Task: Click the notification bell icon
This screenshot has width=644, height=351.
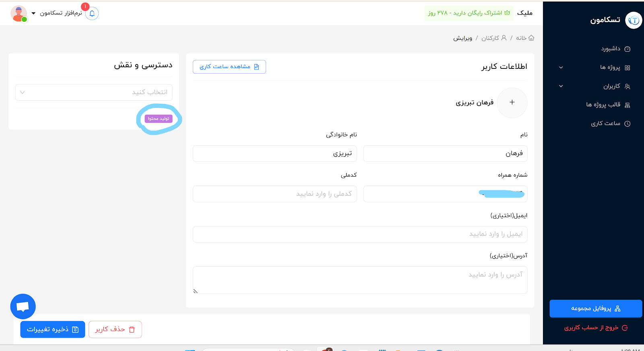Action: tap(92, 13)
